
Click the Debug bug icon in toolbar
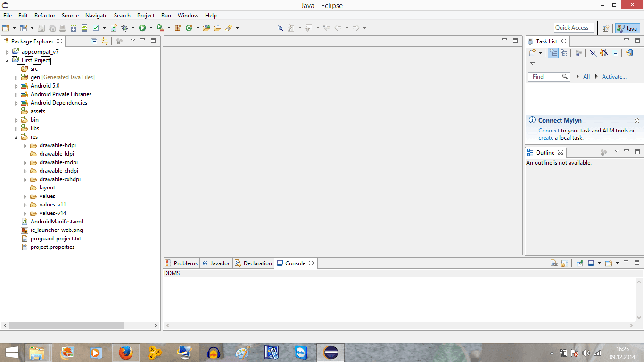(x=125, y=28)
